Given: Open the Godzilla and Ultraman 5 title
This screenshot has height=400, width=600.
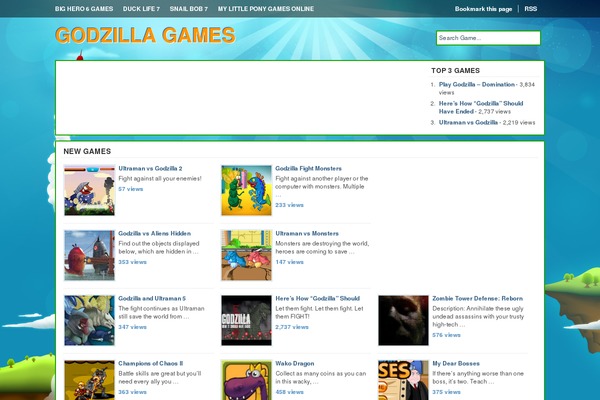Looking at the screenshot, I should pyautogui.click(x=152, y=299).
